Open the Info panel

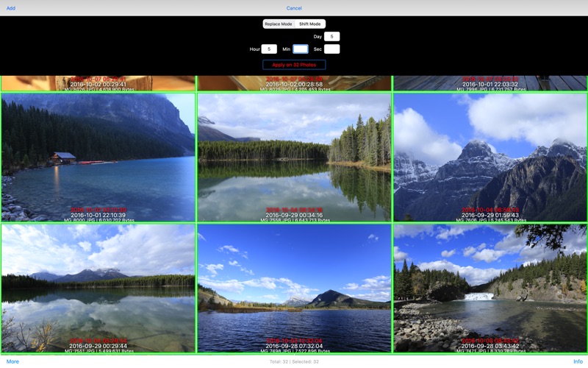(578, 361)
